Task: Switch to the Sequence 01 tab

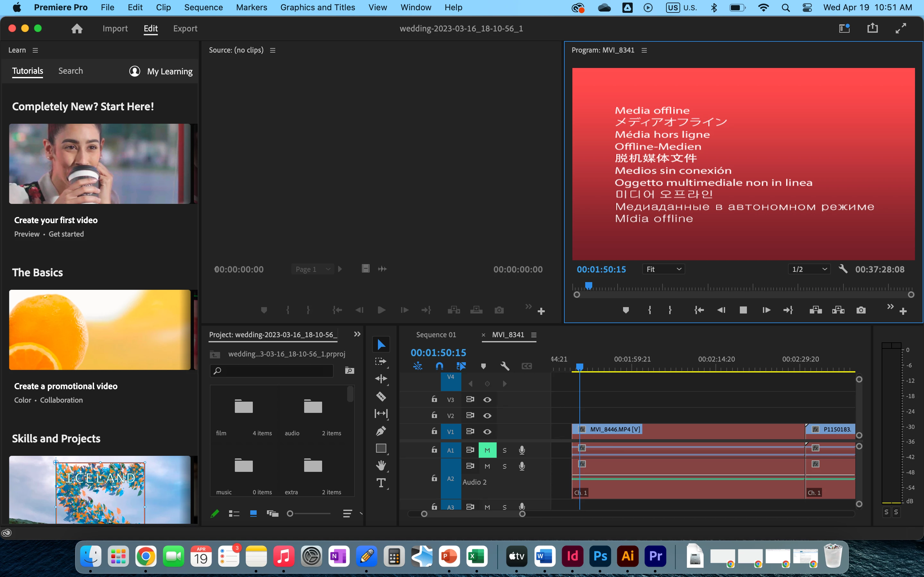Action: [x=436, y=335]
